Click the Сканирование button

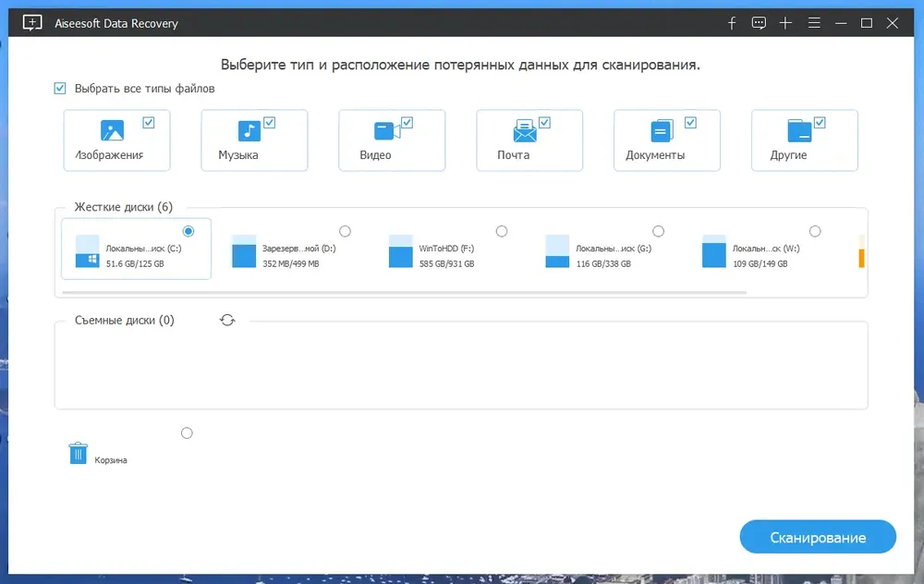click(x=818, y=537)
